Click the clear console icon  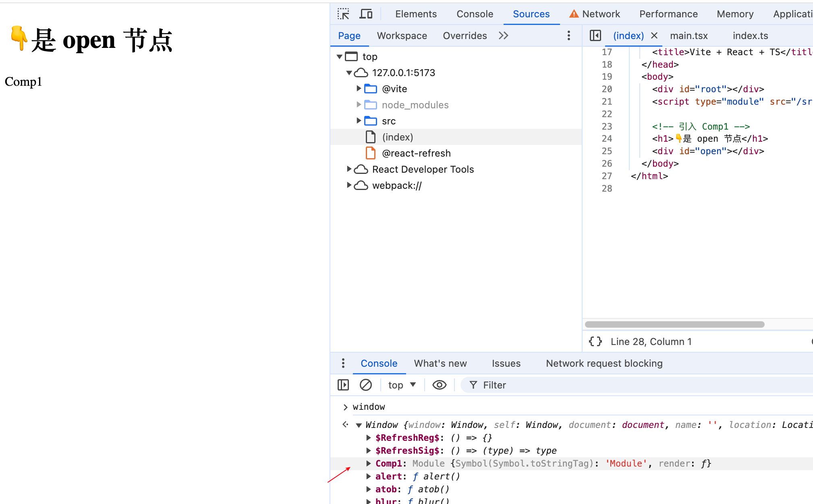(x=365, y=385)
